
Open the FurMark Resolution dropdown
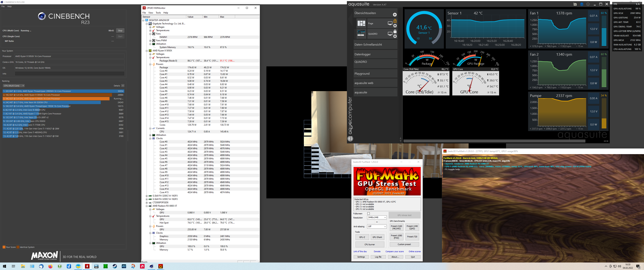377,217
